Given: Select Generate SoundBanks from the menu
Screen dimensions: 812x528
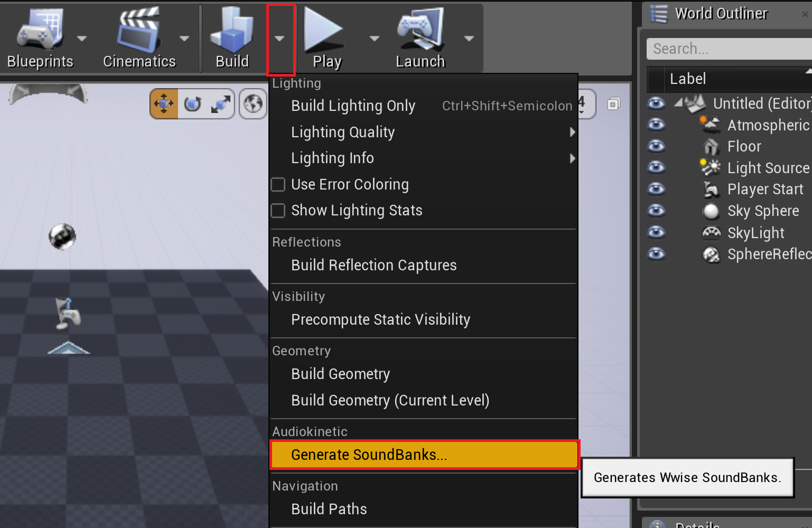Looking at the screenshot, I should 368,455.
